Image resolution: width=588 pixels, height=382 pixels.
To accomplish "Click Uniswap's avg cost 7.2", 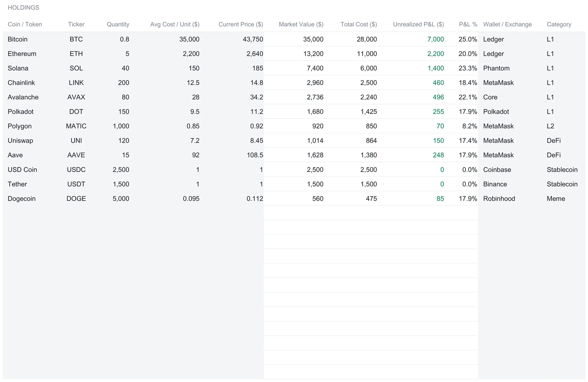I will (x=195, y=141).
